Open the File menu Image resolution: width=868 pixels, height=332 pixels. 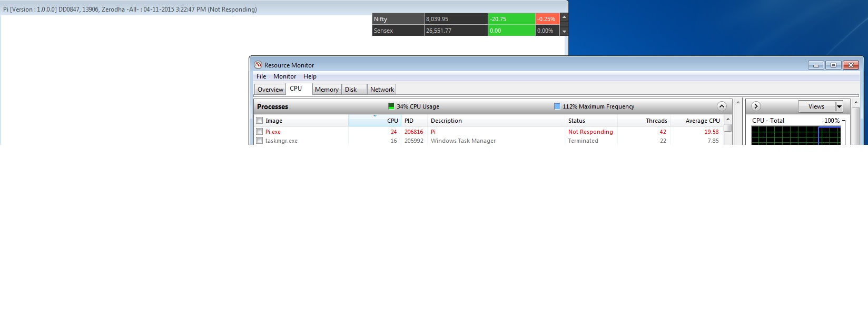[x=261, y=76]
